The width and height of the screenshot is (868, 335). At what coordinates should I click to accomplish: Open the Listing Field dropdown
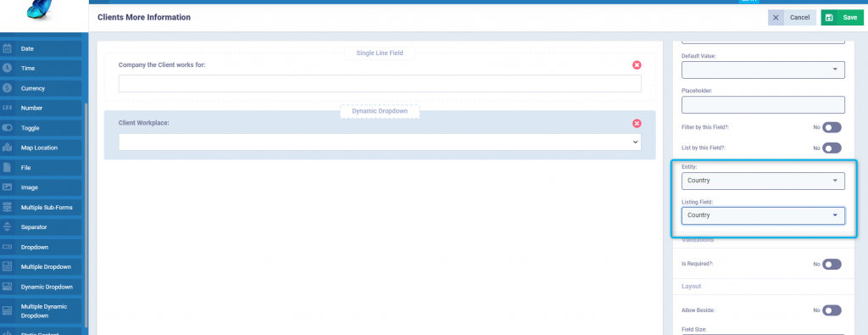[x=763, y=215]
